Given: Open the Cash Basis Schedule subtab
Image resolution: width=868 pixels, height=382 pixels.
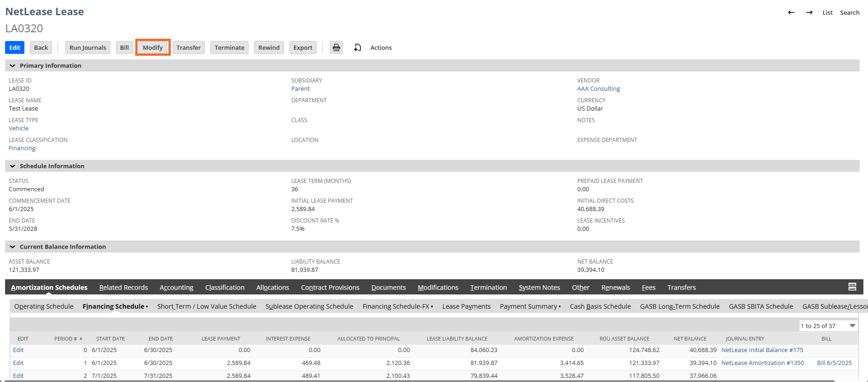Looking at the screenshot, I should click(x=600, y=306).
